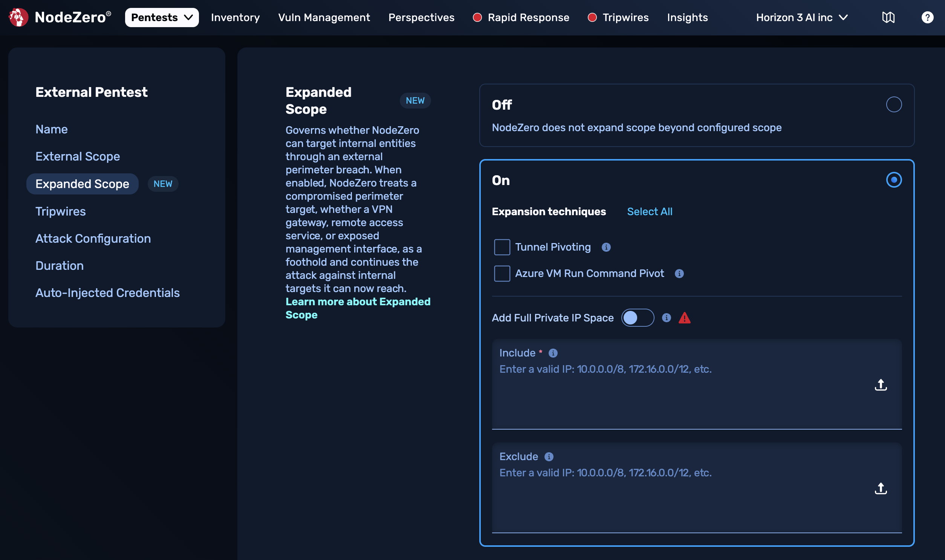This screenshot has height=560, width=945.
Task: Select Expanded Scope in sidebar
Action: click(x=82, y=184)
